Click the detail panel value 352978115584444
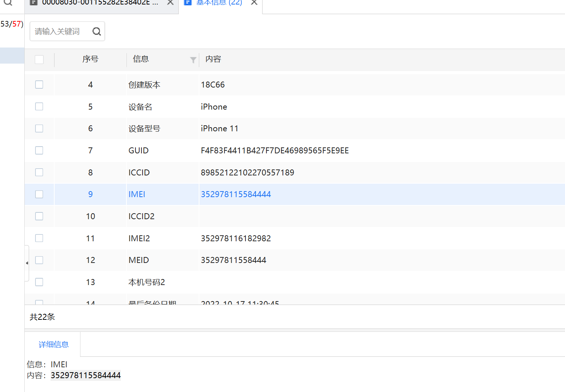The height and width of the screenshot is (392, 565). click(86, 375)
